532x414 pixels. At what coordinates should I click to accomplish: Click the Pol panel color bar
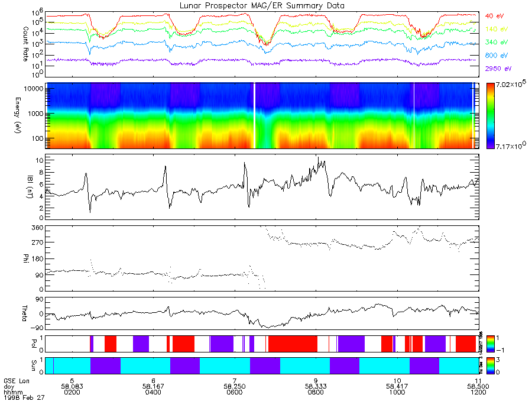(x=490, y=344)
